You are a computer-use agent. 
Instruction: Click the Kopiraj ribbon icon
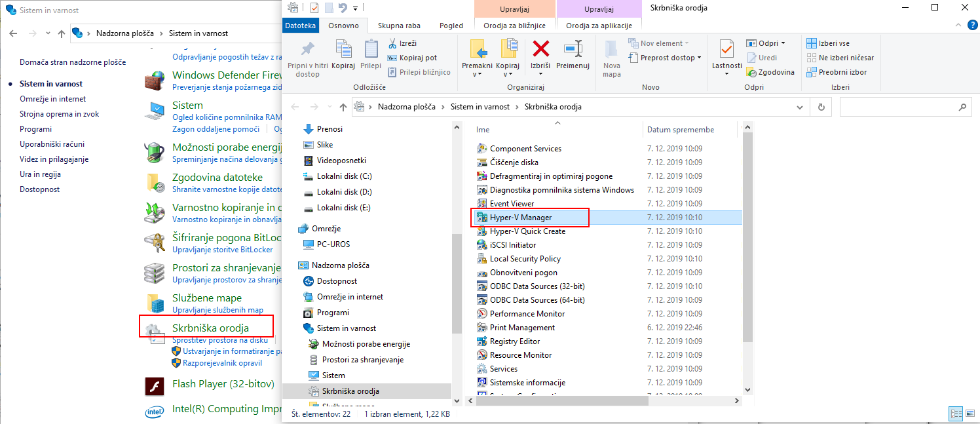coord(343,49)
